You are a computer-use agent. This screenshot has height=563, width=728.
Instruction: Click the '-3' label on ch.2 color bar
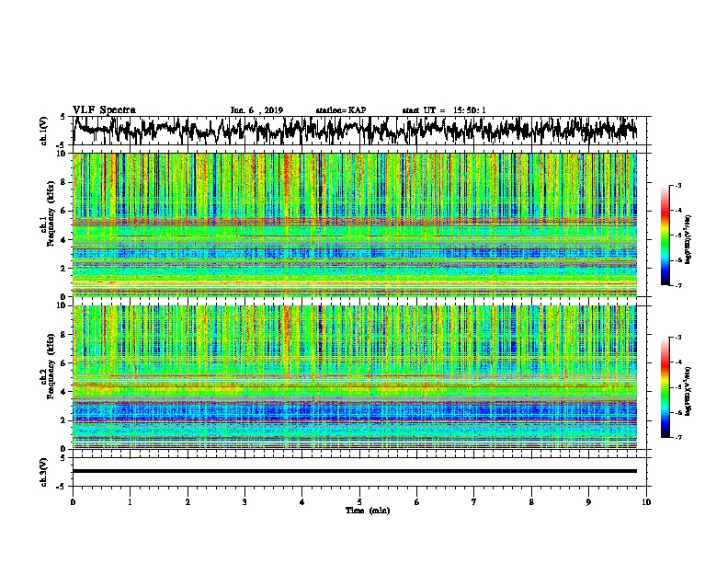[677, 338]
